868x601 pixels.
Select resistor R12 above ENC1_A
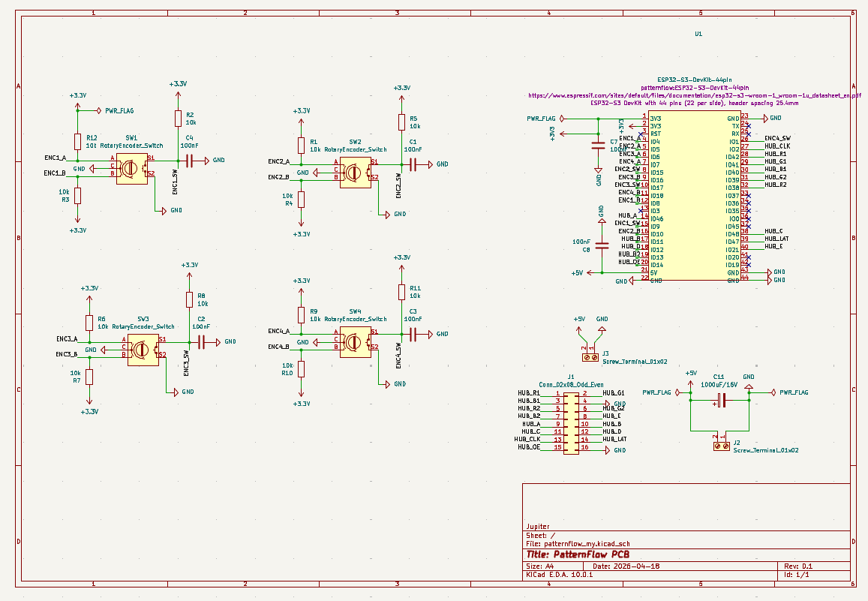pos(77,142)
